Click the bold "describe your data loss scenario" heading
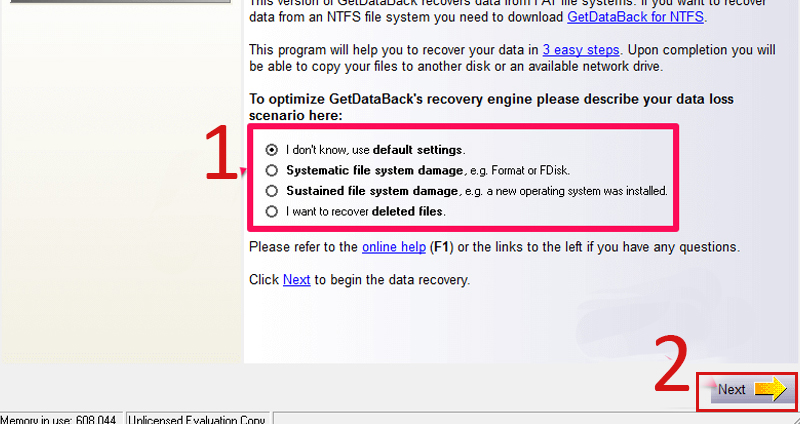 pos(491,107)
